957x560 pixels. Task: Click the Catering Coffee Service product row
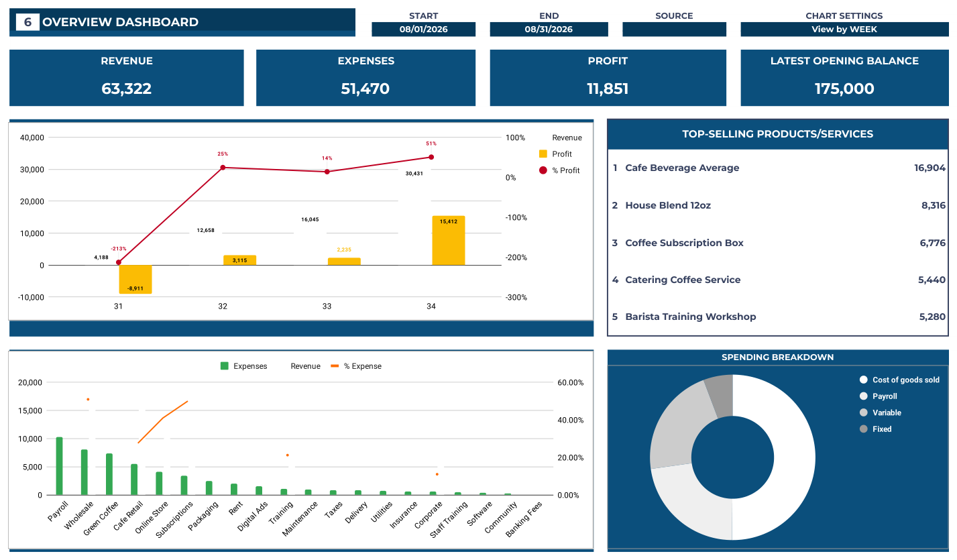pos(779,280)
